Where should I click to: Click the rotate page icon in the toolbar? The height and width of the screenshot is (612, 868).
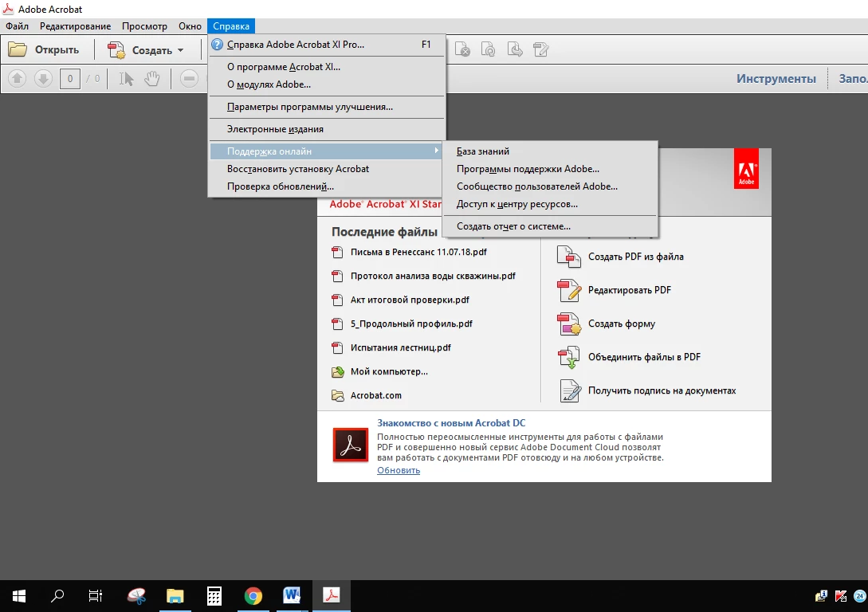point(489,49)
